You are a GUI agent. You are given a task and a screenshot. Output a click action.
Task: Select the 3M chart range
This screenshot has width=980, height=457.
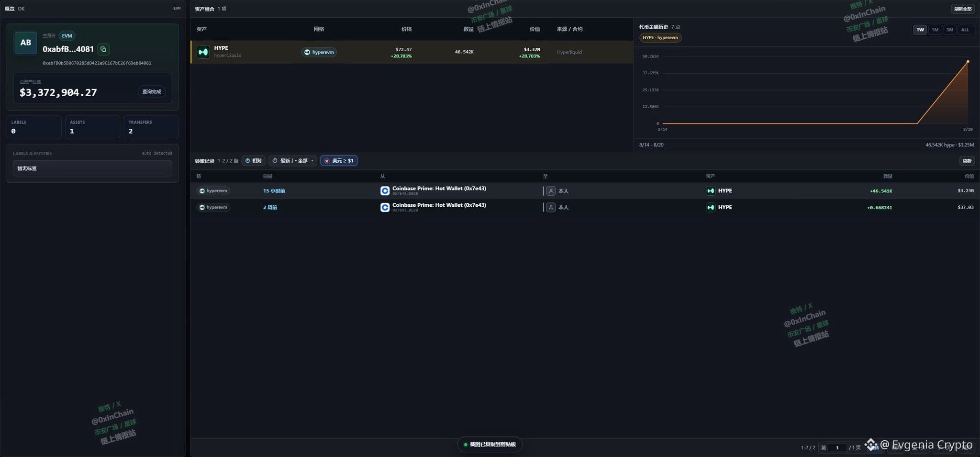pyautogui.click(x=949, y=30)
